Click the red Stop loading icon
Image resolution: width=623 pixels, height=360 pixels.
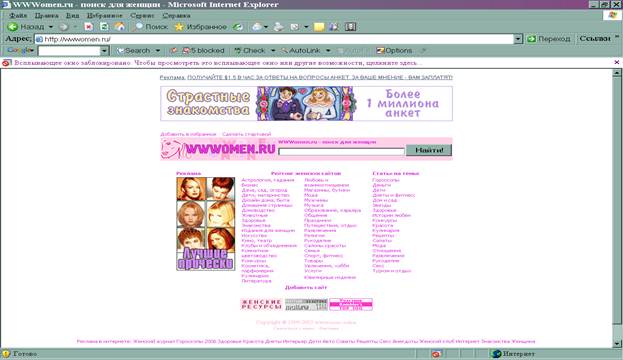(x=89, y=27)
